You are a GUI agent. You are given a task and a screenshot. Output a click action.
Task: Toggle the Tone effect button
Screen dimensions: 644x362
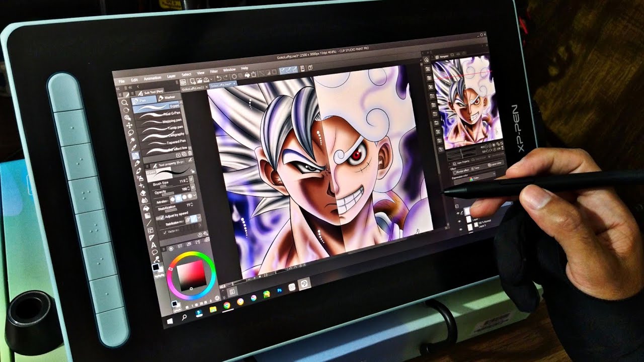475,168
